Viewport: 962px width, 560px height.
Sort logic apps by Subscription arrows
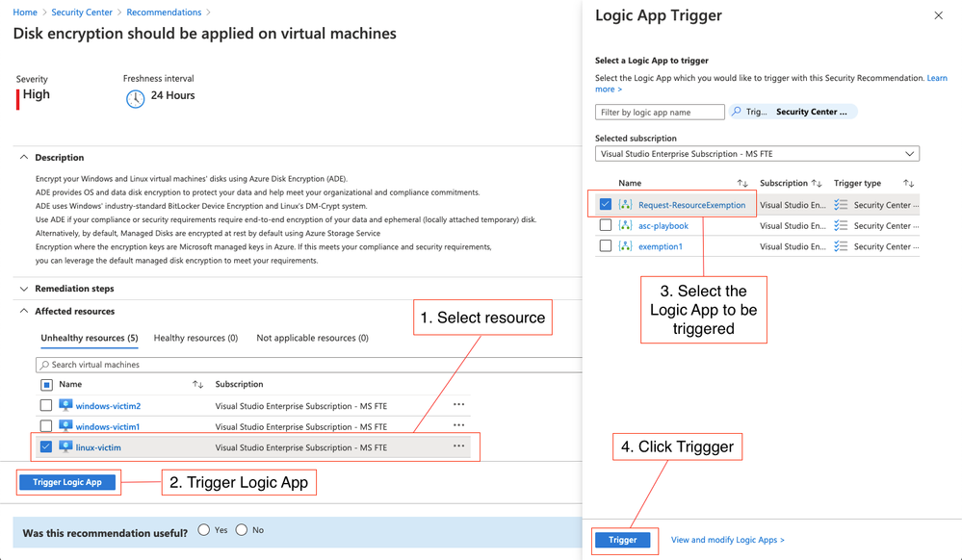[x=816, y=183]
